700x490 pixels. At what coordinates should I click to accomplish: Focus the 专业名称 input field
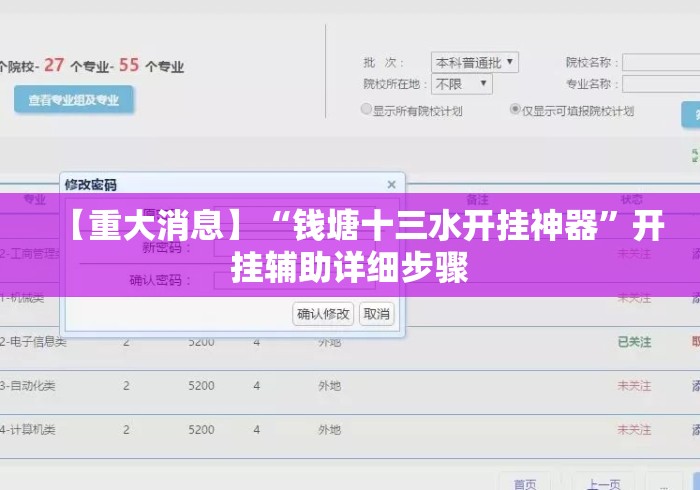click(661, 84)
